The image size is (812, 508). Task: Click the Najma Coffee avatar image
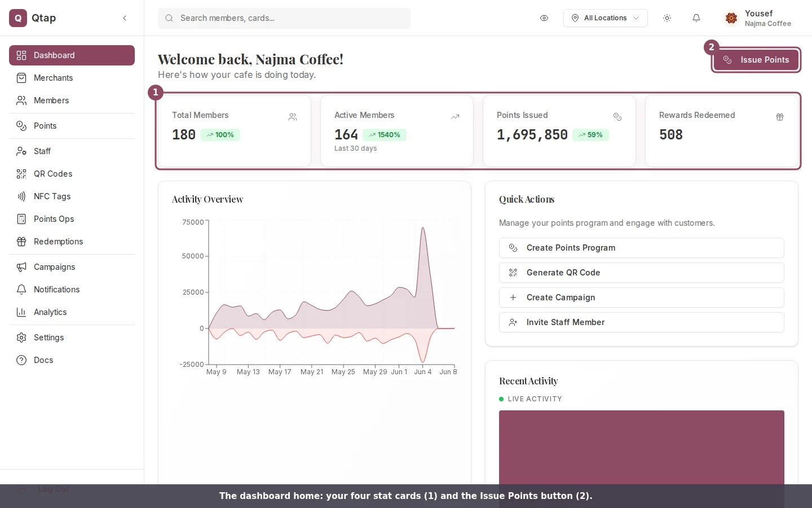731,18
